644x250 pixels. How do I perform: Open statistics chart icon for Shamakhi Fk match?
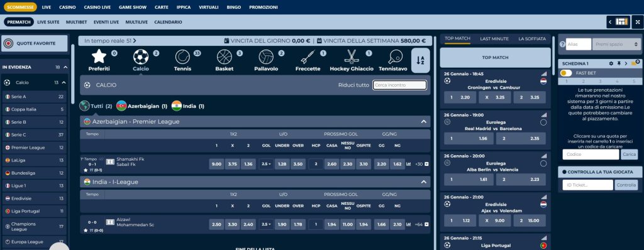click(408, 164)
